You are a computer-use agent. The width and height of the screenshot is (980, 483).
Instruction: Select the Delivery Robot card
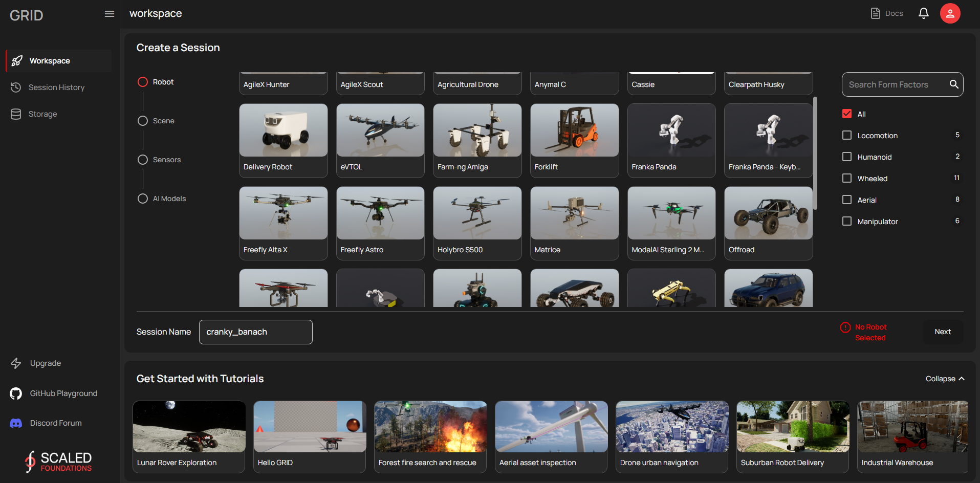[284, 141]
